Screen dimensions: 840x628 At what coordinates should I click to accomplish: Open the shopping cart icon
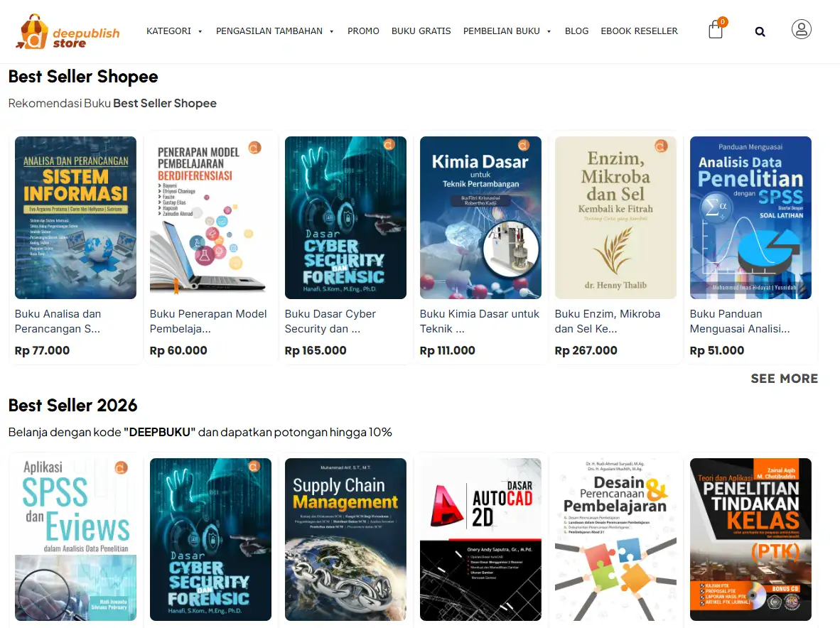pyautogui.click(x=716, y=31)
